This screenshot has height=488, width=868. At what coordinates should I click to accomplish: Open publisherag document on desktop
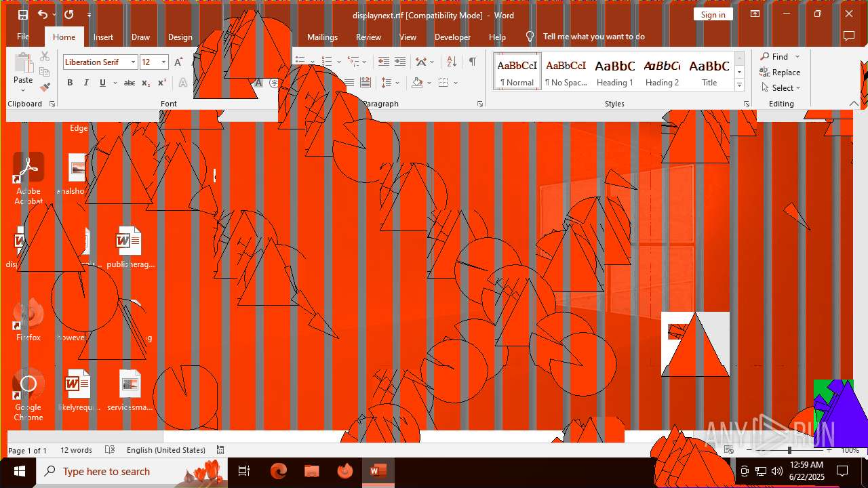[x=130, y=247]
